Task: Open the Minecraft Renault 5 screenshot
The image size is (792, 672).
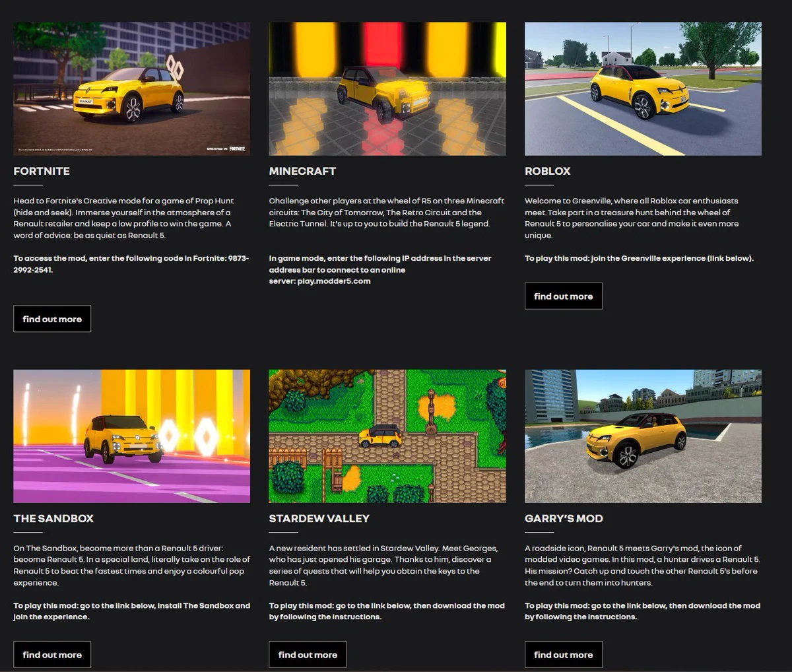Action: [x=387, y=89]
